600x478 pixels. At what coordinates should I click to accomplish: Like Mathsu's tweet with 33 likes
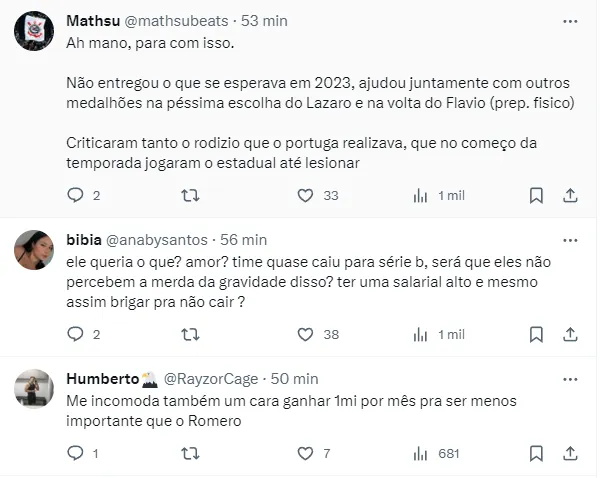306,196
